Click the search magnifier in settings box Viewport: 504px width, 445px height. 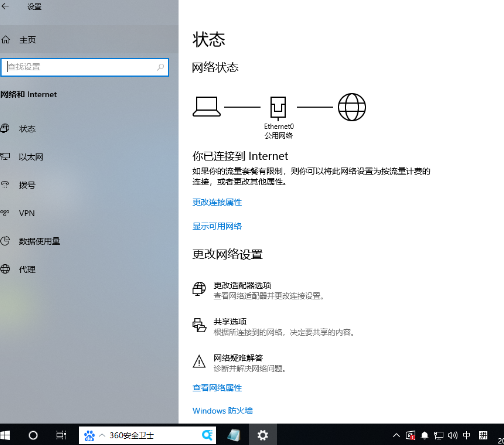pos(160,67)
